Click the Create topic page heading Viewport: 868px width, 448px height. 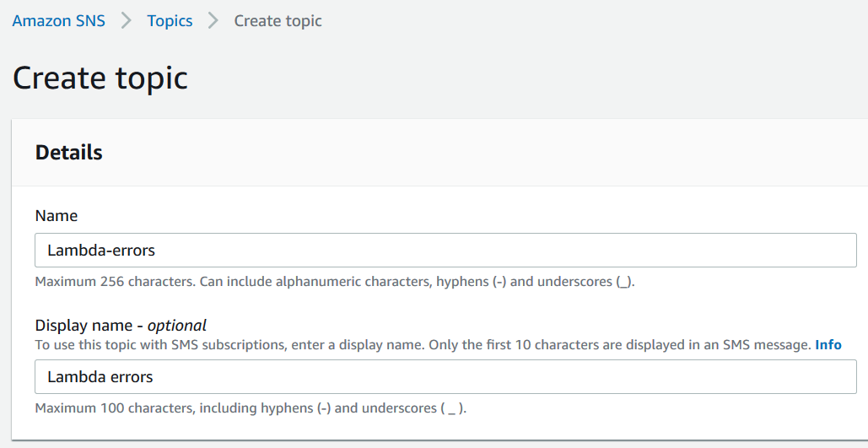click(x=100, y=78)
